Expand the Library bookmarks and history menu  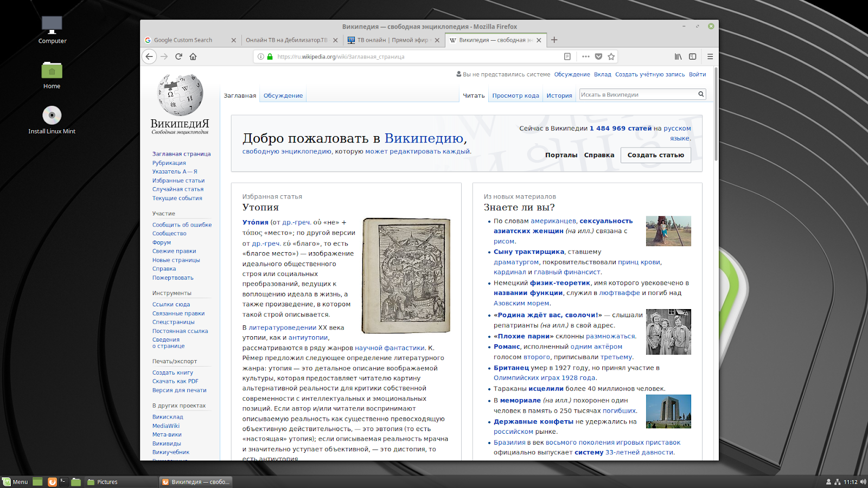[678, 56]
